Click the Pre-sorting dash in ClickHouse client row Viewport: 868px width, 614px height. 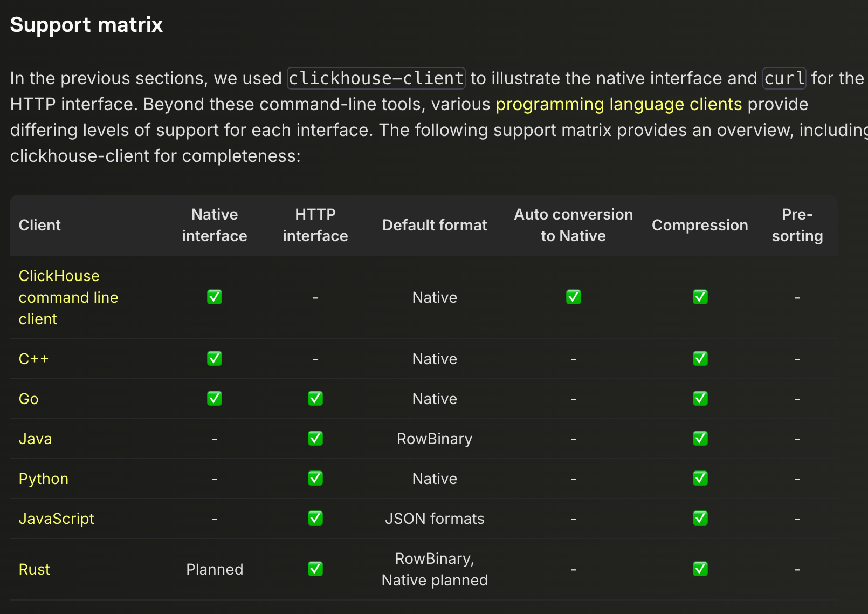(x=797, y=297)
